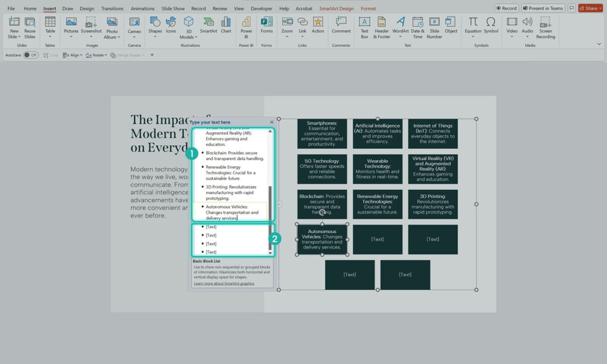The height and width of the screenshot is (364, 607).
Task: Collapse the SmartArt text pane arrow
Action: (x=279, y=204)
